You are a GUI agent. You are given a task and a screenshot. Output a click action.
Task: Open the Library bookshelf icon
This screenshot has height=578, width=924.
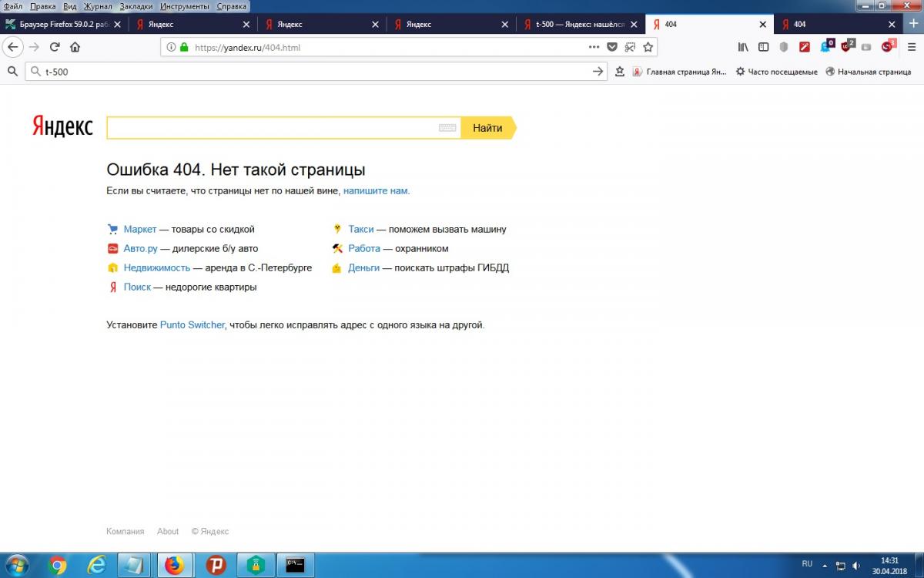pos(743,47)
